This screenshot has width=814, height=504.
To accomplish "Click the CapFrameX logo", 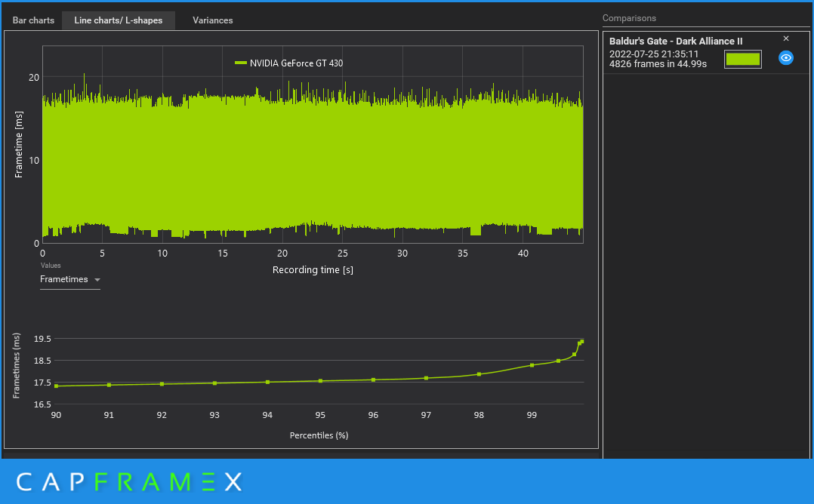I will pos(129,481).
